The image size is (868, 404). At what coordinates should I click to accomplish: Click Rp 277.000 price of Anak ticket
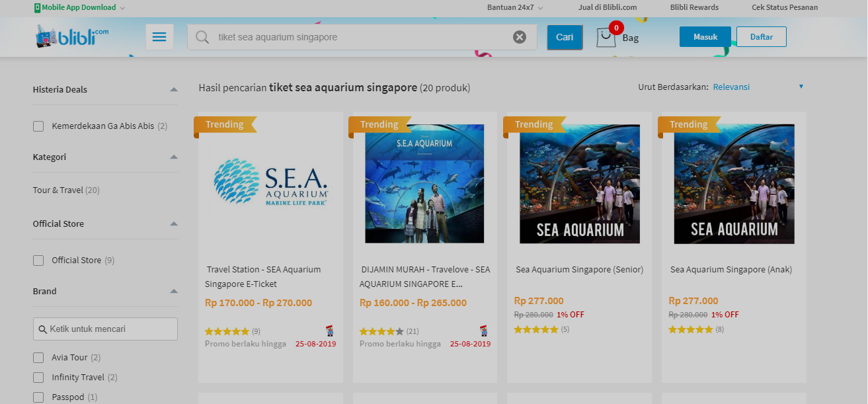pos(693,301)
